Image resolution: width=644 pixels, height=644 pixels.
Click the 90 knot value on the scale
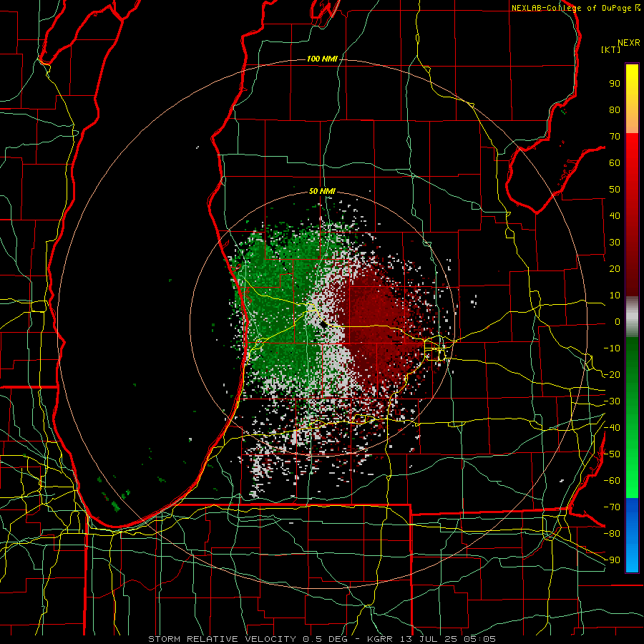[x=615, y=84]
